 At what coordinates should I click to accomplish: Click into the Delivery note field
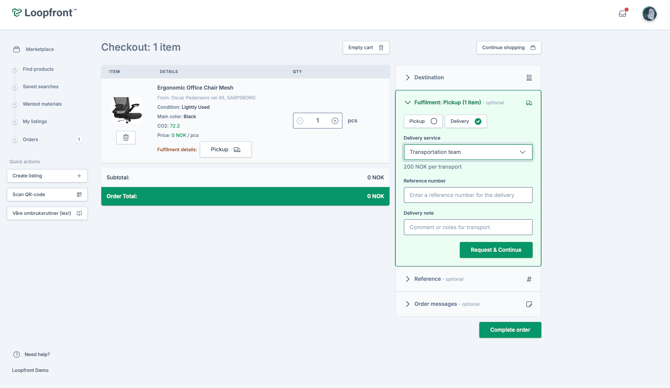tap(468, 227)
